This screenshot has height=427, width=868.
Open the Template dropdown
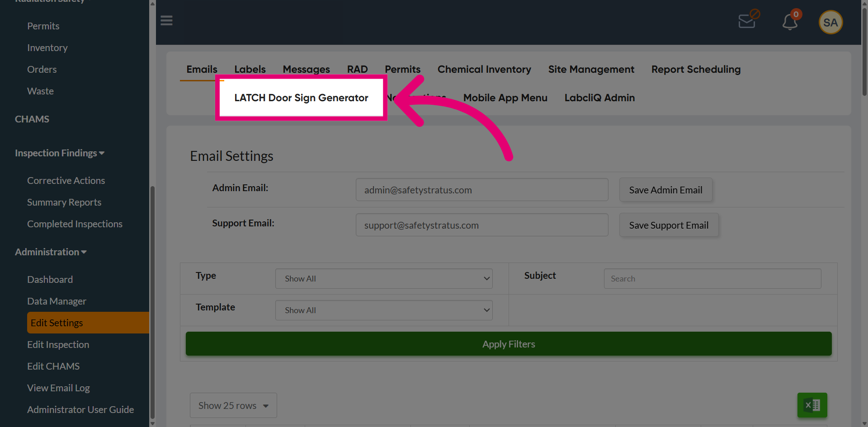(384, 310)
